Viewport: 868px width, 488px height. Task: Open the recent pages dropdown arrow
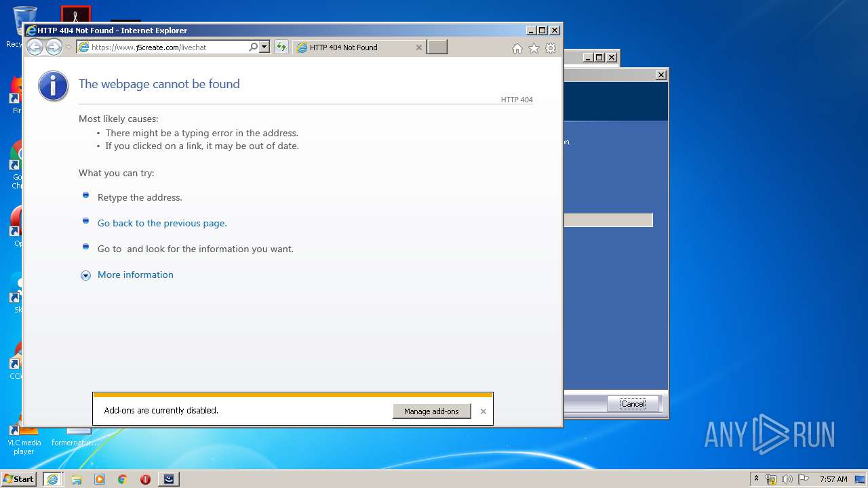pos(68,47)
